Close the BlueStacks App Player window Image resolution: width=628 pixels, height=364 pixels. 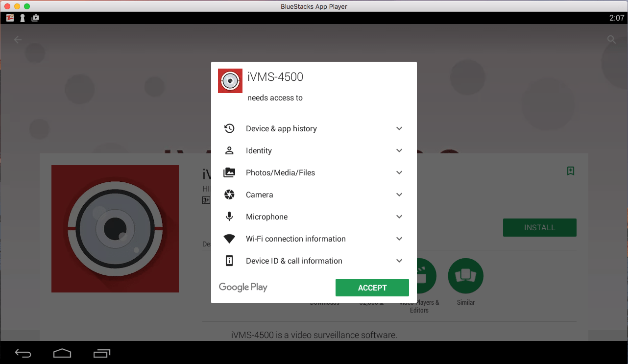click(x=7, y=6)
